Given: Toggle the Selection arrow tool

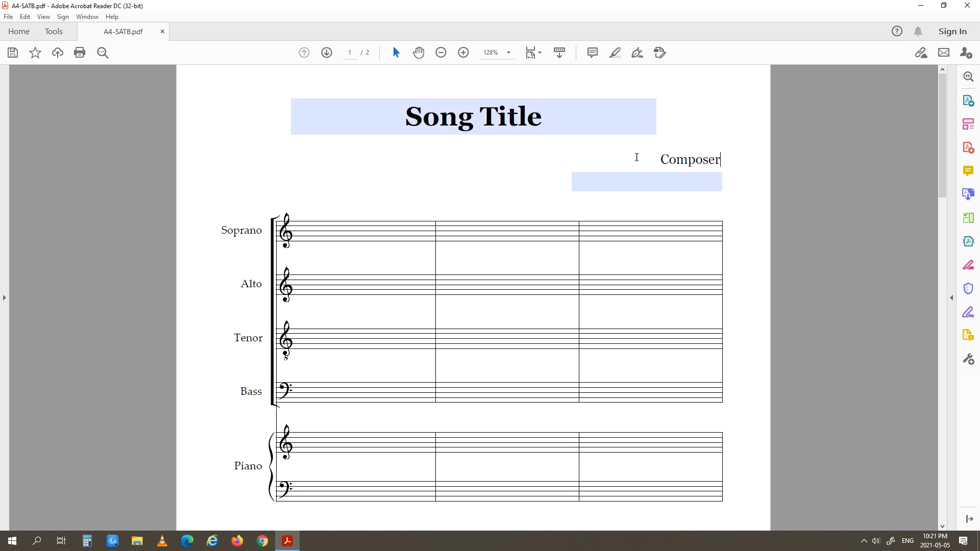Looking at the screenshot, I should 396,53.
